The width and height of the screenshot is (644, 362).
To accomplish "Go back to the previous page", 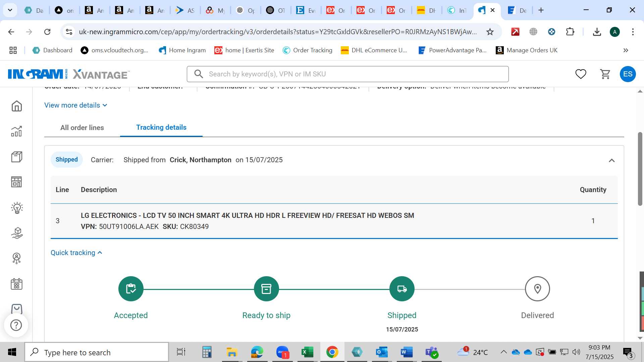I will pyautogui.click(x=11, y=32).
